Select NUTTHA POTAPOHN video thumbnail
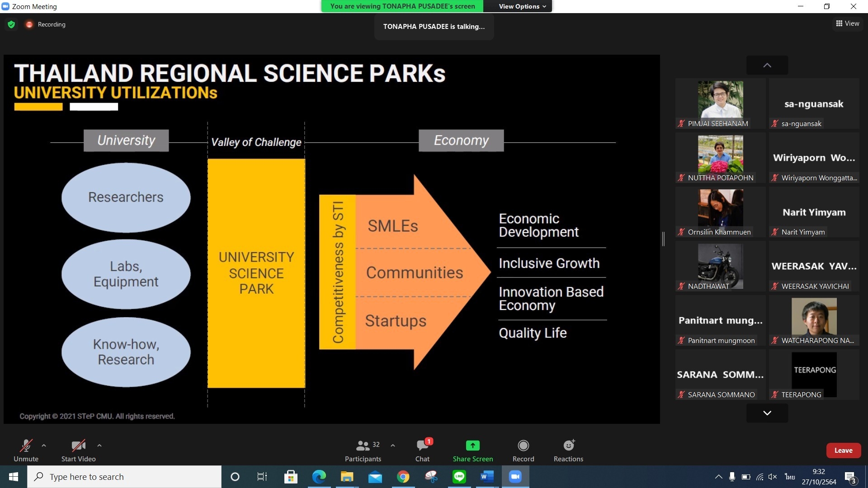This screenshot has height=488, width=868. [x=720, y=158]
